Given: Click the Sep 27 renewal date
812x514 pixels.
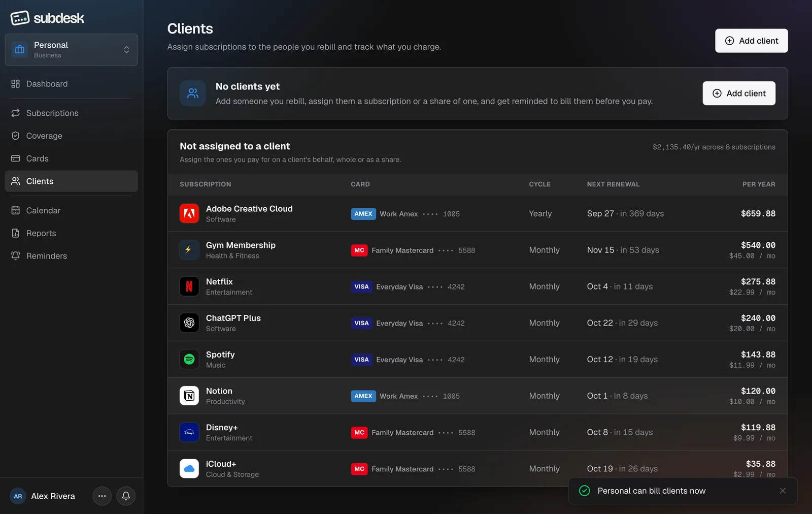Looking at the screenshot, I should pyautogui.click(x=600, y=214).
